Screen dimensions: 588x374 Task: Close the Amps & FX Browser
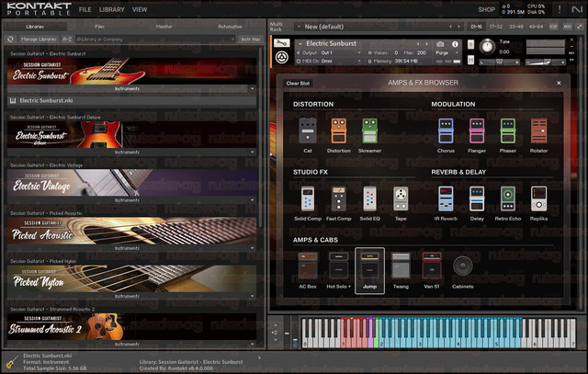559,83
